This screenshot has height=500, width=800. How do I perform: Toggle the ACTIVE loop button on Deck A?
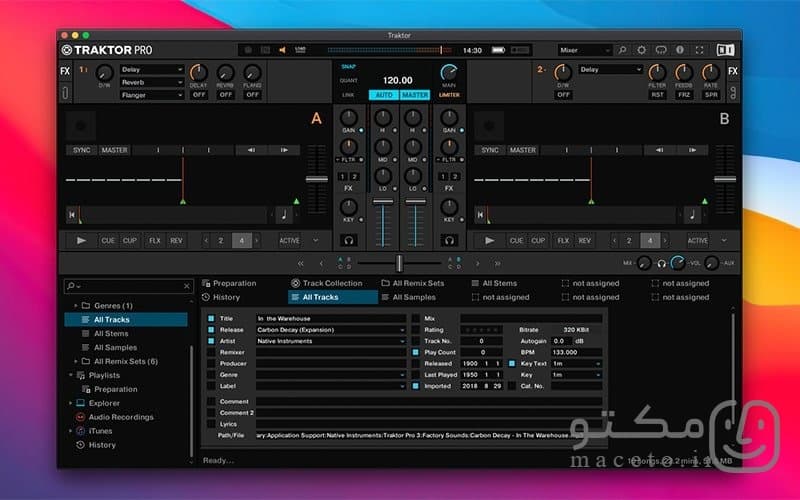(x=289, y=240)
